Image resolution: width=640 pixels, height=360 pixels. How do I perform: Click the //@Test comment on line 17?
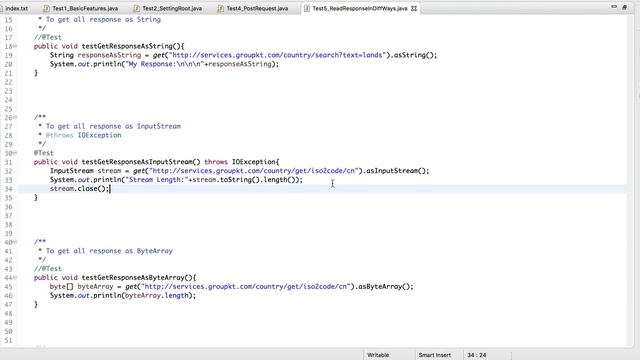point(48,37)
